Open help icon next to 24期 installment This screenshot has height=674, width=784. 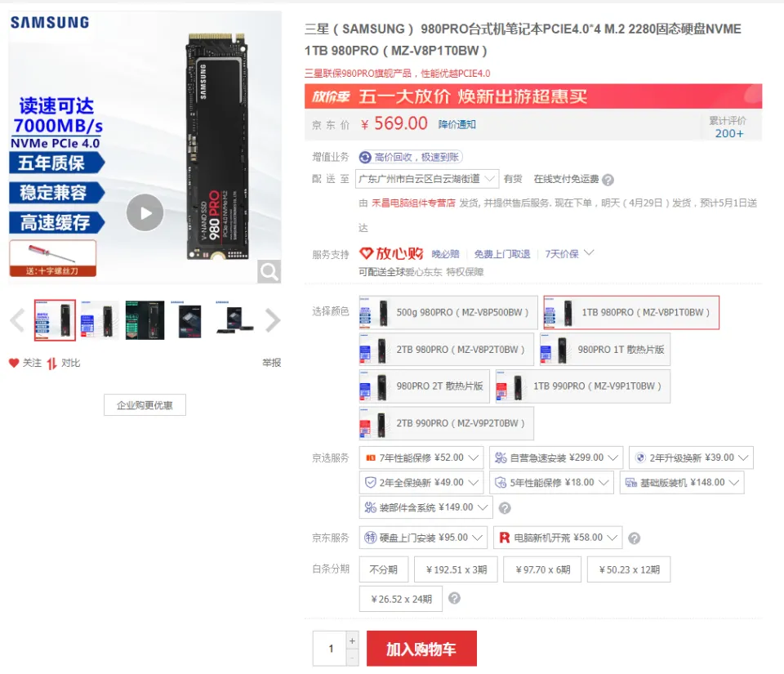tap(454, 598)
